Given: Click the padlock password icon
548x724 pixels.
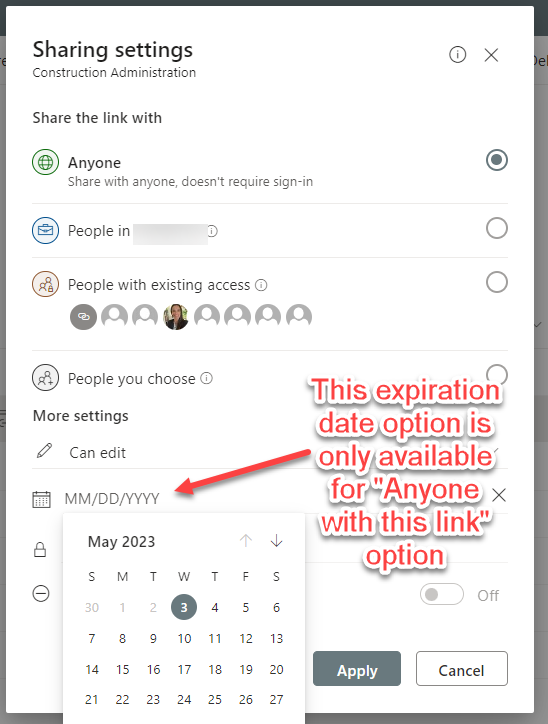Looking at the screenshot, I should (40, 549).
